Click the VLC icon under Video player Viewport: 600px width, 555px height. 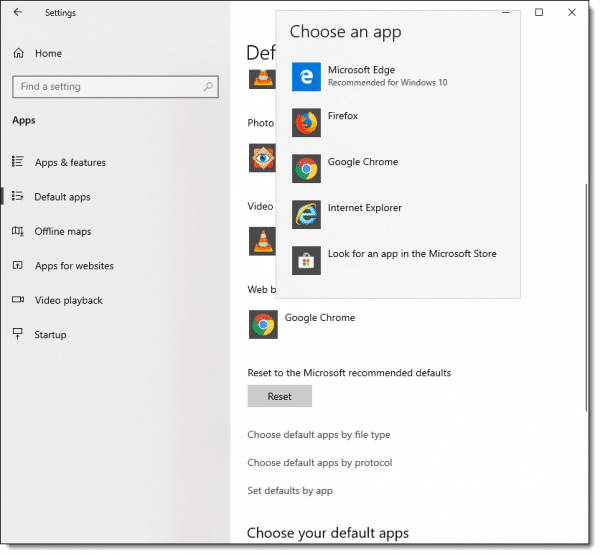262,241
